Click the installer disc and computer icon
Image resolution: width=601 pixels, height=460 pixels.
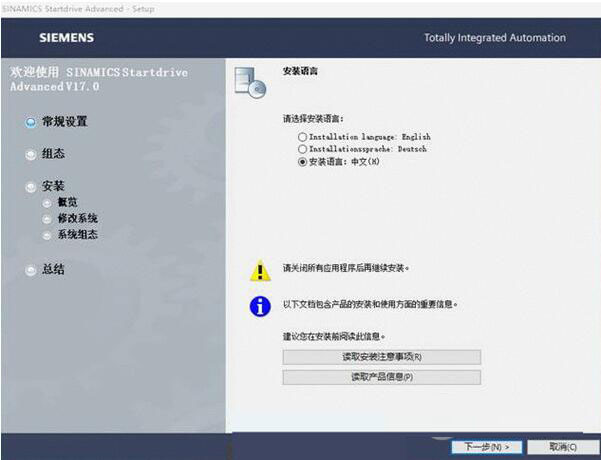point(250,83)
